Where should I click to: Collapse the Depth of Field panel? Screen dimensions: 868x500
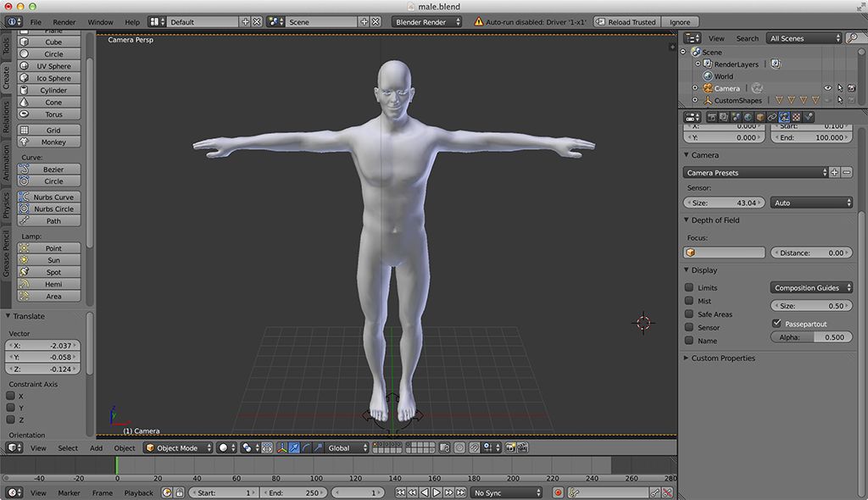(715, 220)
